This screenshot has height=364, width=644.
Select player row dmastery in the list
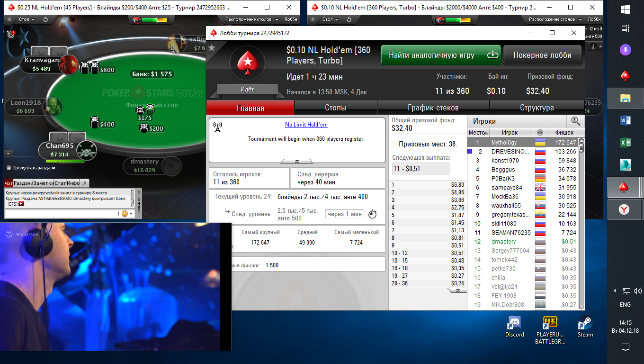pos(523,241)
